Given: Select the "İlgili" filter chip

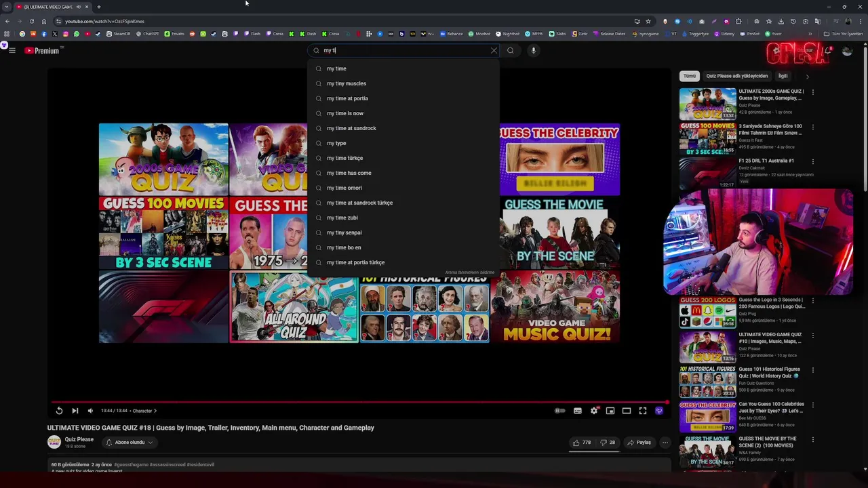Looking at the screenshot, I should pyautogui.click(x=783, y=76).
